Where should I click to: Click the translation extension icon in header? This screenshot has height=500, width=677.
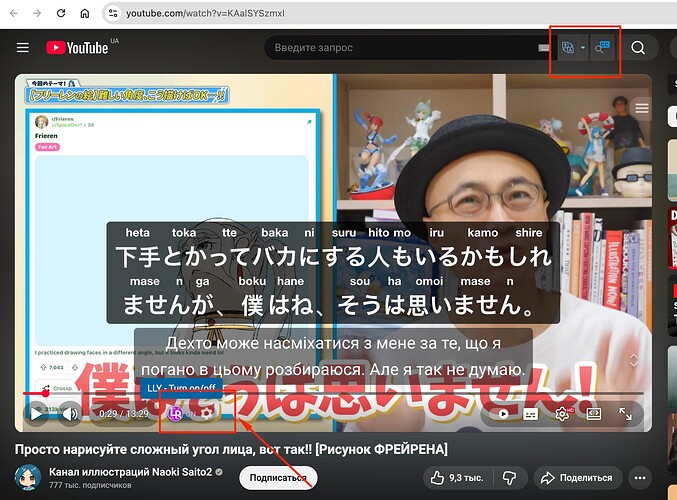[569, 47]
